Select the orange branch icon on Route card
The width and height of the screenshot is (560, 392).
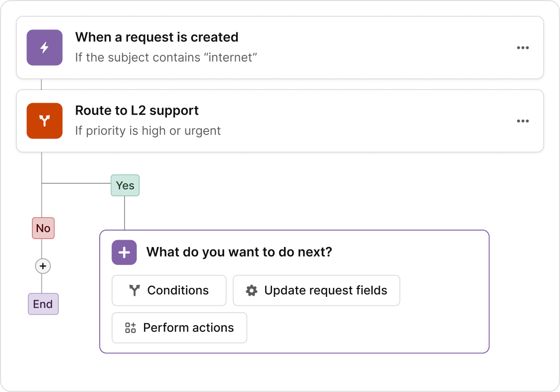44,121
